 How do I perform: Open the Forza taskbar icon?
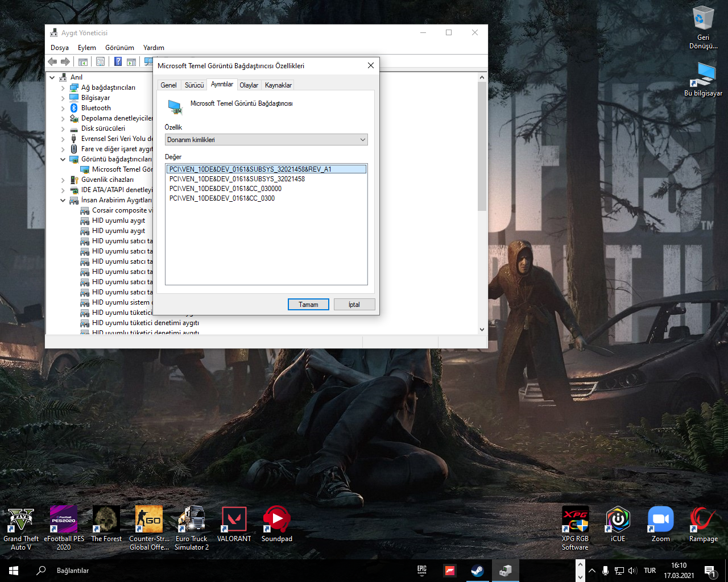coord(450,571)
